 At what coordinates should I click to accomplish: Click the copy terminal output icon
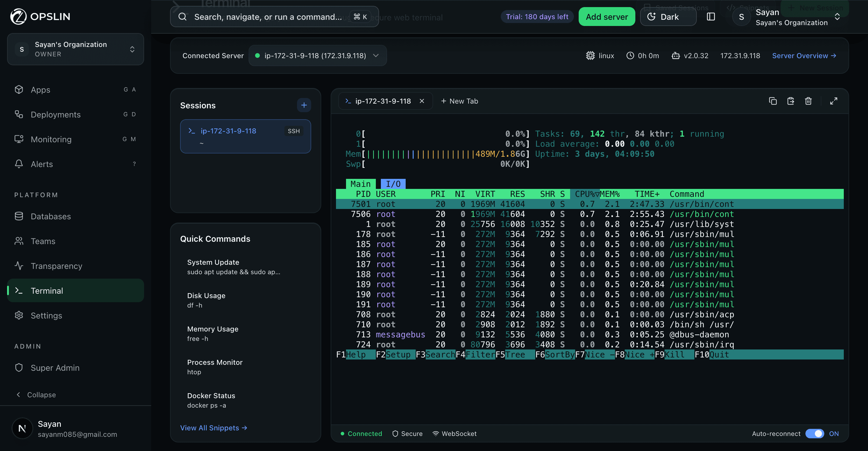point(773,101)
